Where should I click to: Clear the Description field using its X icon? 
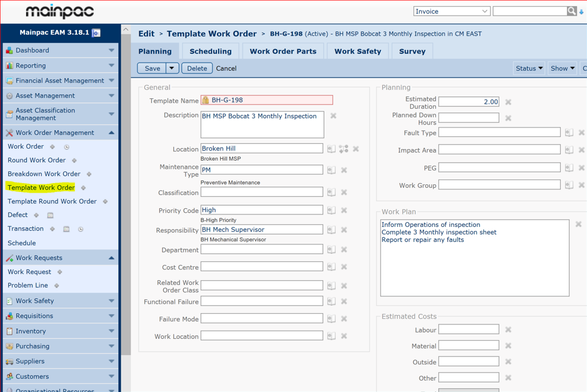333,116
